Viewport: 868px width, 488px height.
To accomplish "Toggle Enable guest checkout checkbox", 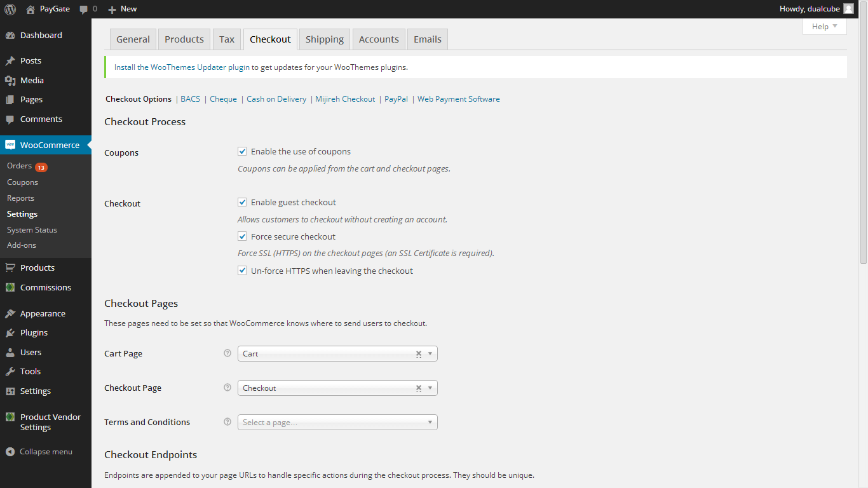I will 242,202.
